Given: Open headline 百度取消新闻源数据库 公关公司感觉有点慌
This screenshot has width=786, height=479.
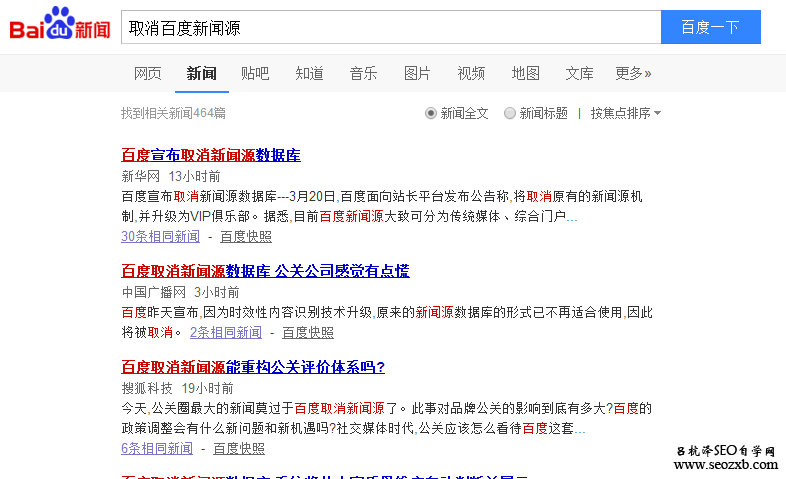Looking at the screenshot, I should click(266, 271).
